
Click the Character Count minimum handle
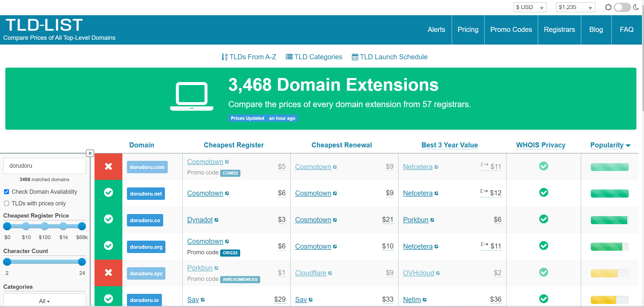(7, 262)
